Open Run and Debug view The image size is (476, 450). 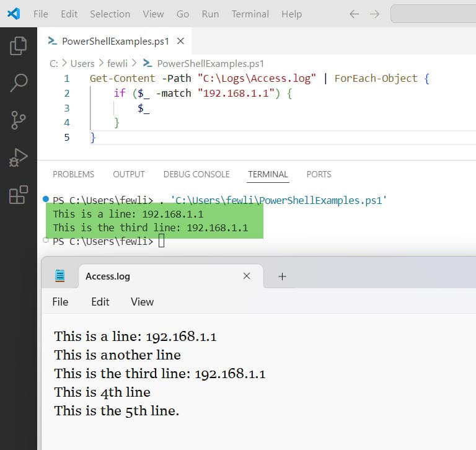coord(18,157)
